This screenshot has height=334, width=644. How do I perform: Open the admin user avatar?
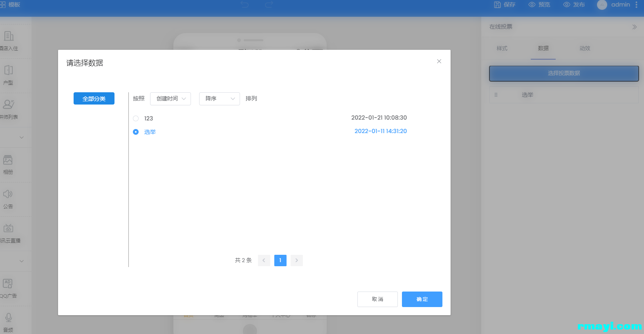[602, 5]
